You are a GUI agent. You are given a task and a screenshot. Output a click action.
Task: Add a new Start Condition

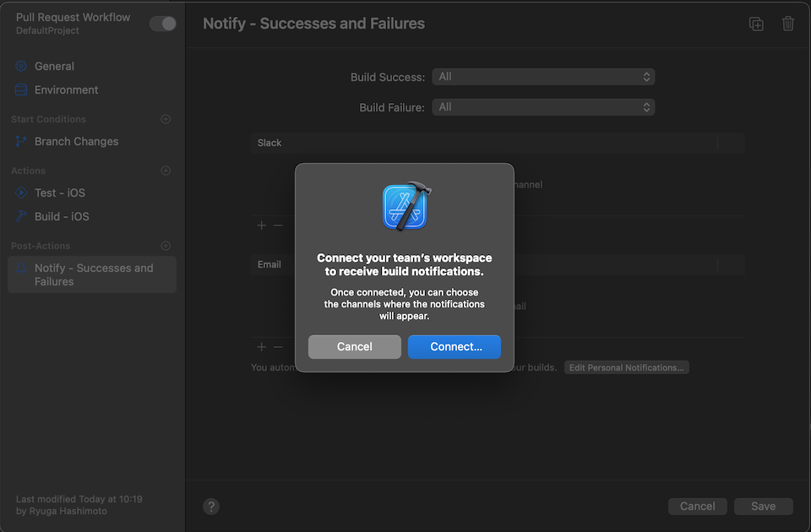click(166, 119)
